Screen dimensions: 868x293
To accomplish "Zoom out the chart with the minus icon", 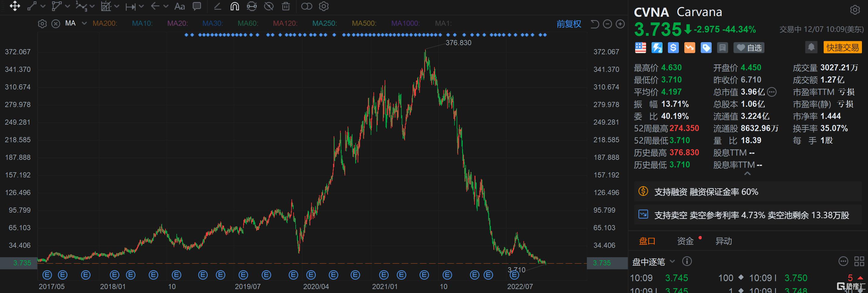I will (x=607, y=24).
